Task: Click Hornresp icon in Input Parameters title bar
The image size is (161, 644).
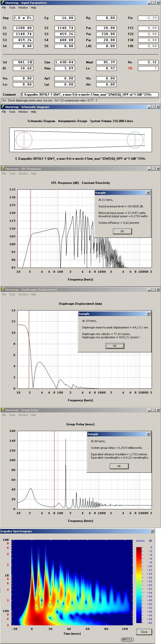Action: tap(3, 3)
